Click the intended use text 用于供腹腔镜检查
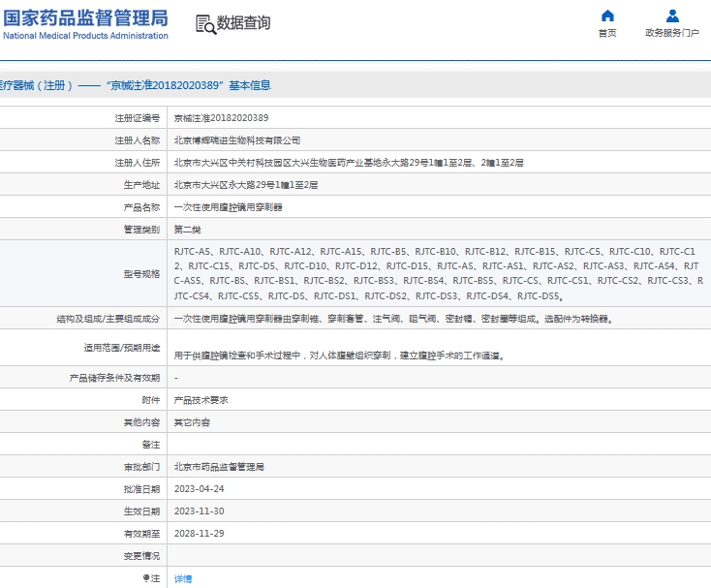Viewport: 711px width, 588px height. pyautogui.click(x=340, y=356)
